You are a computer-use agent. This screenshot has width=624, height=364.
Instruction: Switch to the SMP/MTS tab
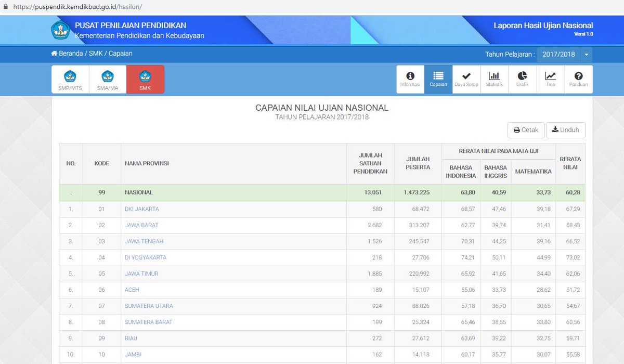(x=70, y=80)
